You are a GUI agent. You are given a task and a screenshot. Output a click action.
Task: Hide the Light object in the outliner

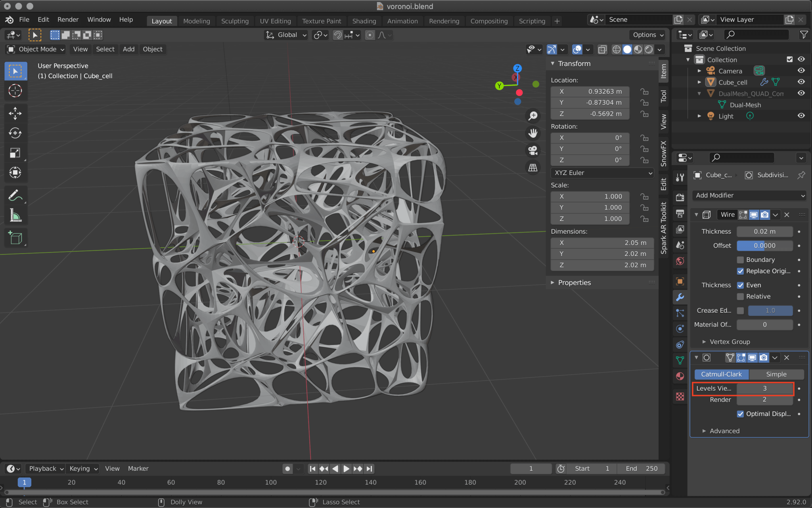[x=801, y=116]
